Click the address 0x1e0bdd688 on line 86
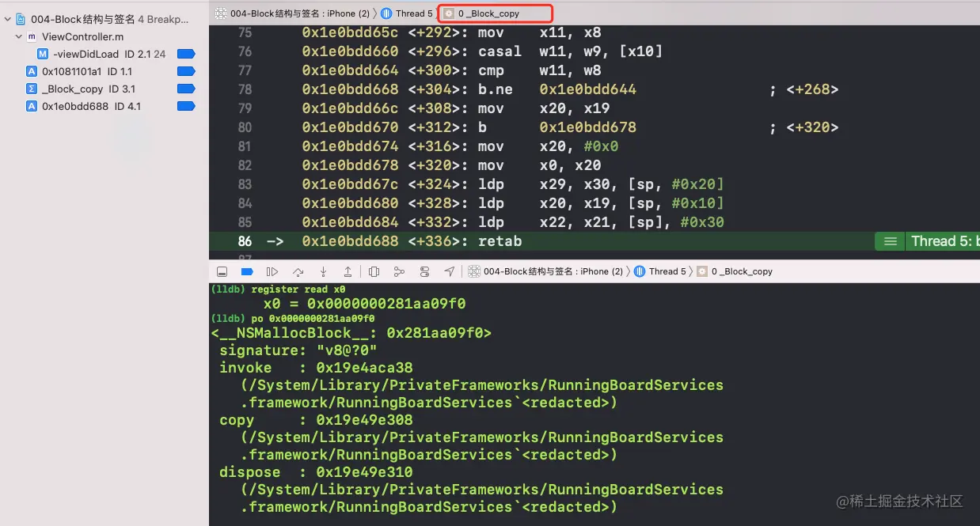Screen dimensions: 980x526 pos(350,241)
